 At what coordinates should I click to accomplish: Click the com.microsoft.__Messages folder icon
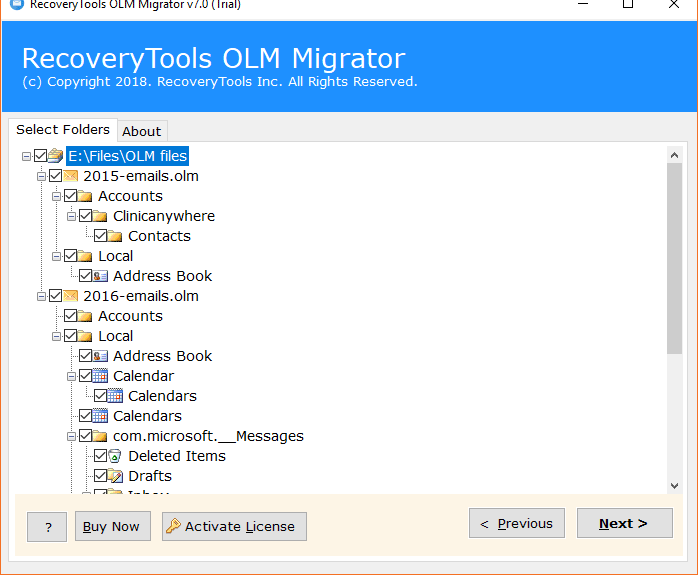[100, 436]
